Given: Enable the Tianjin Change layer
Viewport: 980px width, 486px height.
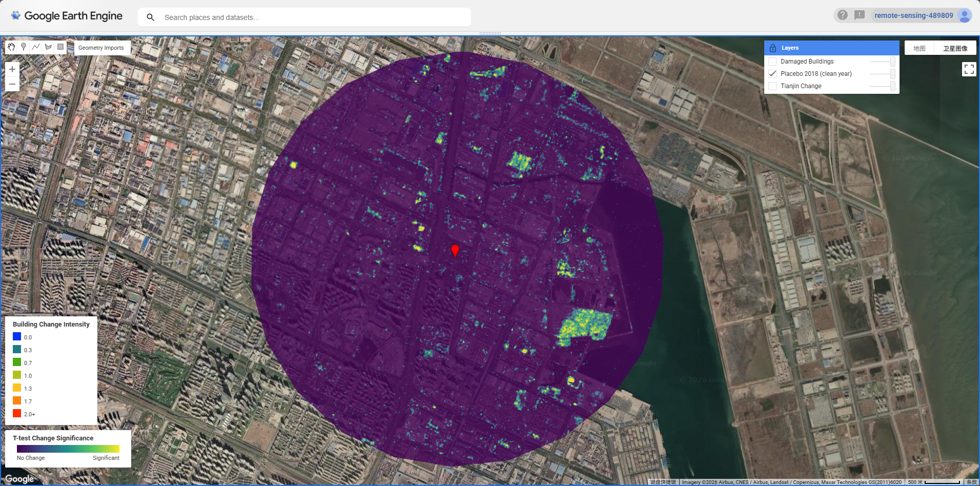Looking at the screenshot, I should 772,86.
